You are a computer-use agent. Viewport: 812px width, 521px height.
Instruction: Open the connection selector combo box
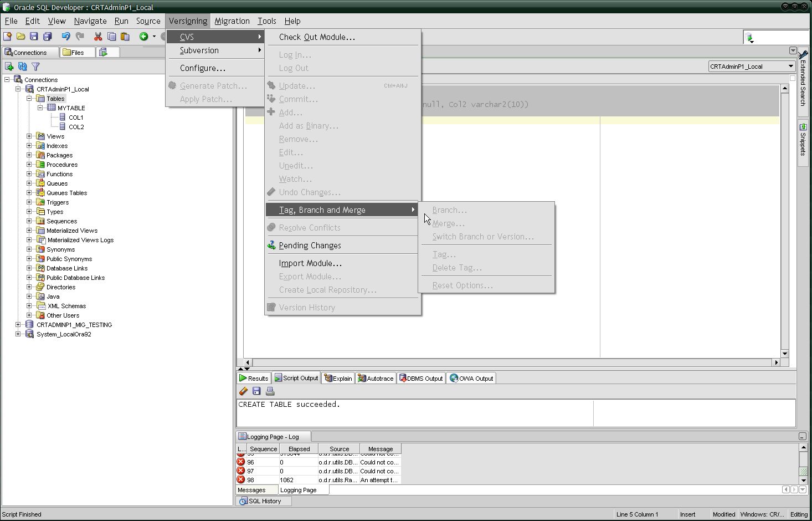pos(752,67)
